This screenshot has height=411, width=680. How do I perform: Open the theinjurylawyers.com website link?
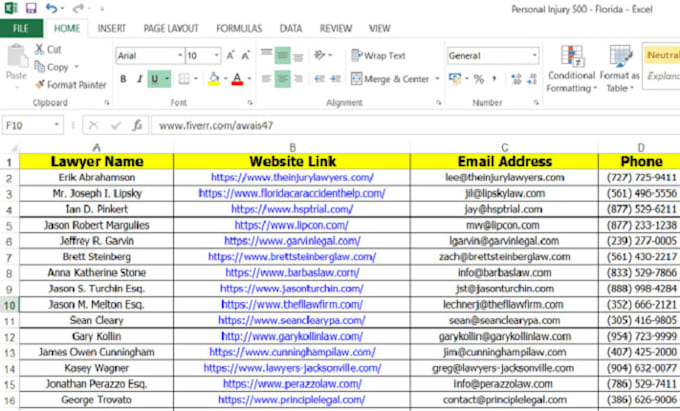point(293,177)
